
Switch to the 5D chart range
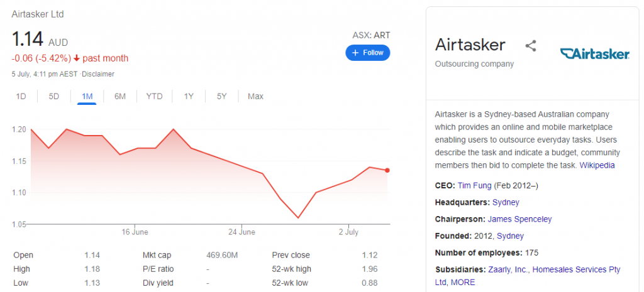pyautogui.click(x=54, y=96)
